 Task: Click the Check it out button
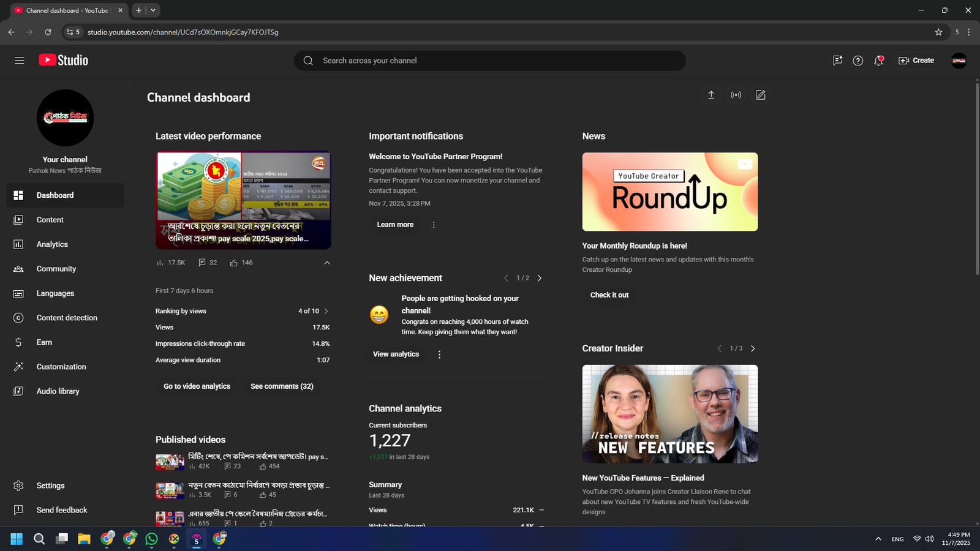609,295
